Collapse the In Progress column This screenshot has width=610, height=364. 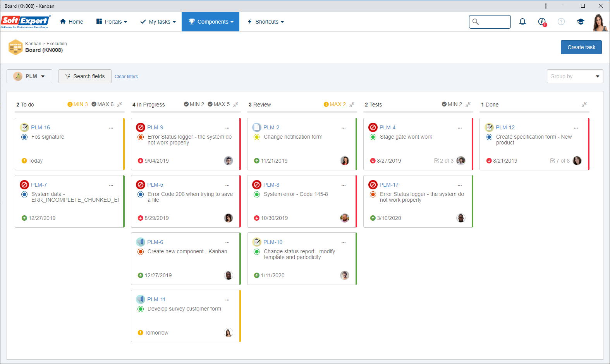point(236,105)
